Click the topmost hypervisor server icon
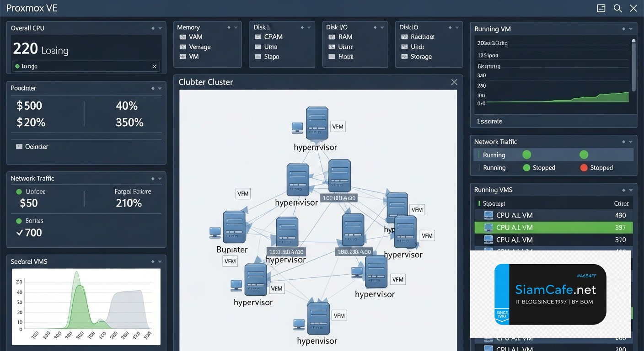 pos(317,123)
